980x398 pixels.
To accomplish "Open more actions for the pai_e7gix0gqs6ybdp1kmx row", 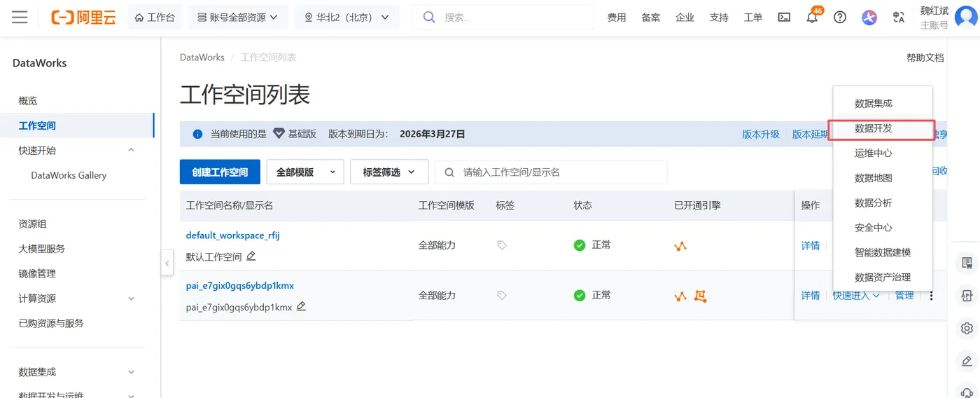I will tap(931, 296).
